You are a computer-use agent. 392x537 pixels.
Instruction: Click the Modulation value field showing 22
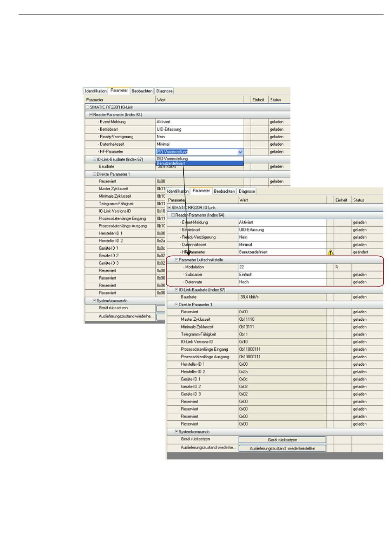tap(282, 267)
